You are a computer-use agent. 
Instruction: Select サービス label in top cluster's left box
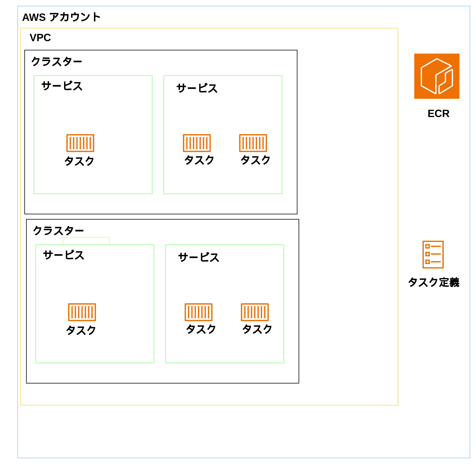62,86
